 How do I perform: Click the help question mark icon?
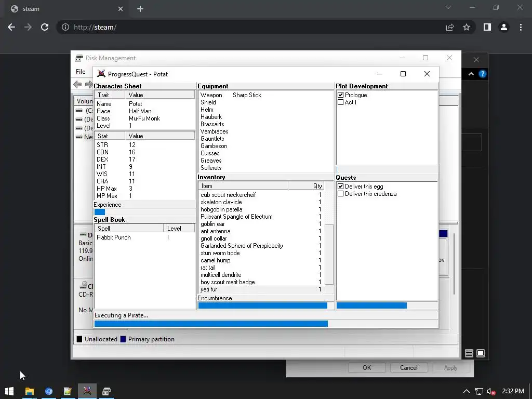point(483,74)
